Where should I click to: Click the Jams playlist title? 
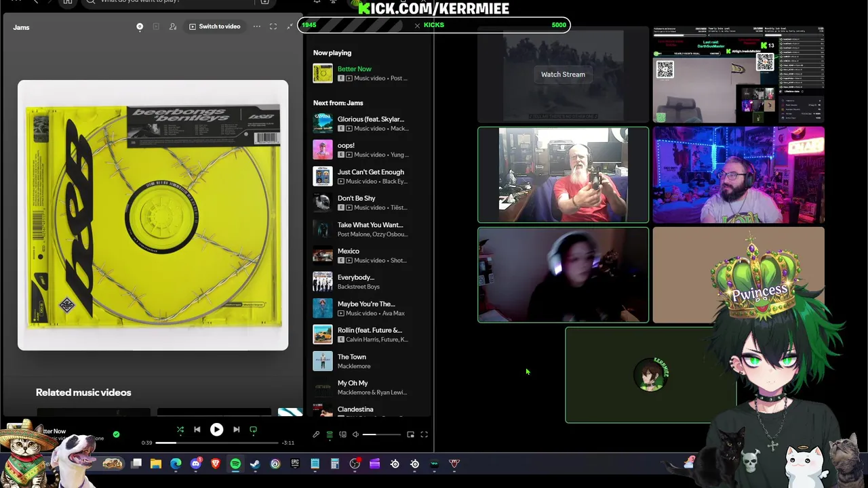21,27
